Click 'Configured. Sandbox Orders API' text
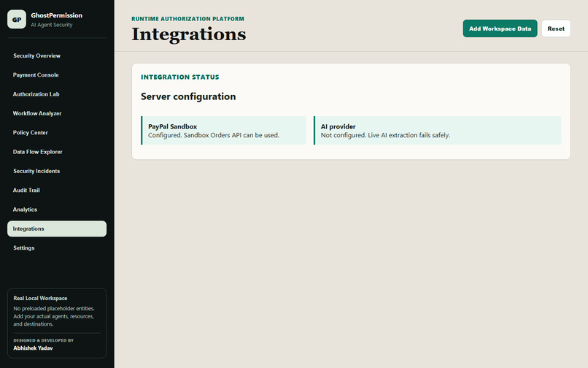The height and width of the screenshot is (368, 588). [214, 135]
